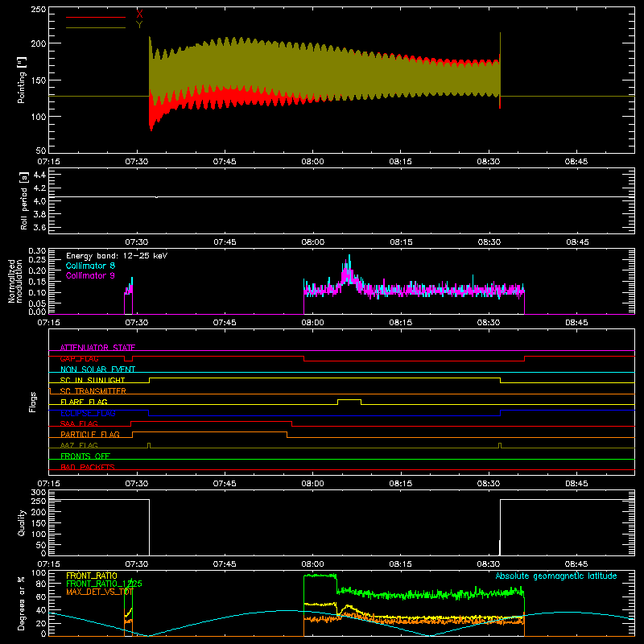
Task: Click the 50 tick on Pointing axis
Action: click(41, 151)
